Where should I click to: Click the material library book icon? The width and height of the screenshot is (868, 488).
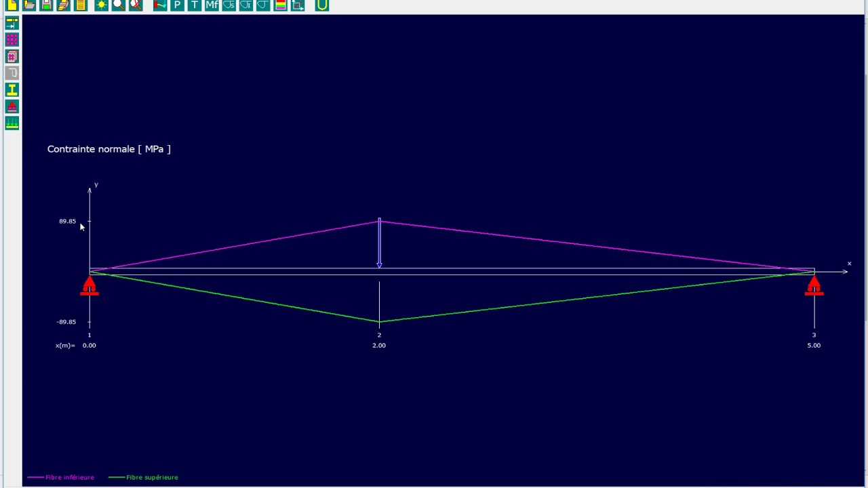12,57
